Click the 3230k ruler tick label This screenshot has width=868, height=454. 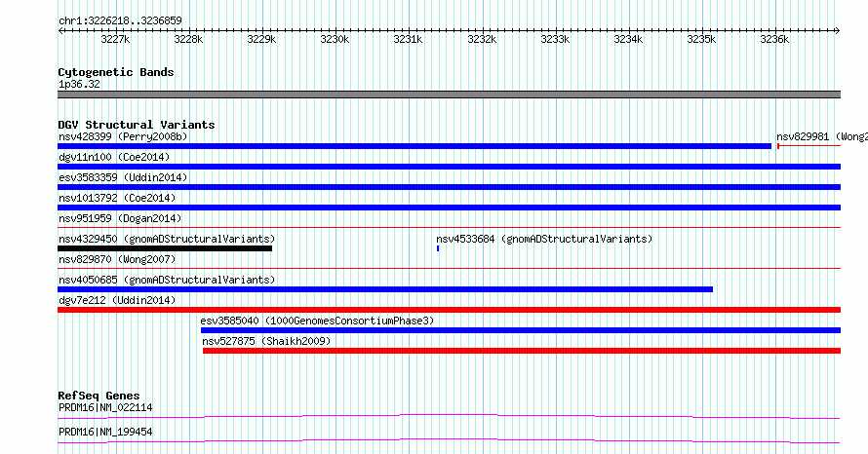pyautogui.click(x=335, y=39)
